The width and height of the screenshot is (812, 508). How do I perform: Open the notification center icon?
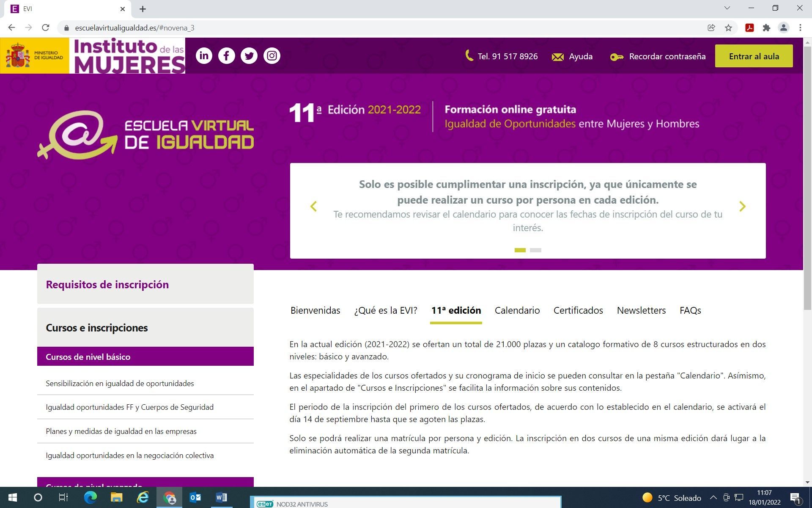(x=795, y=498)
